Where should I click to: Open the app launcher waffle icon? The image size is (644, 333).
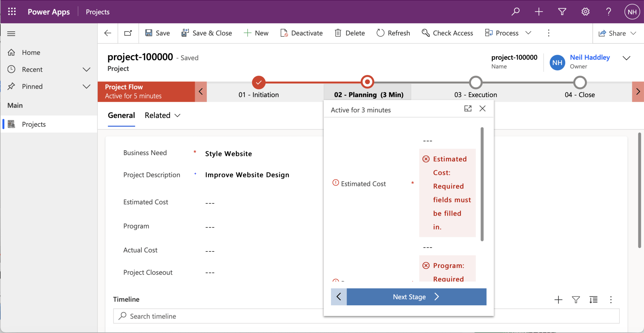pyautogui.click(x=12, y=12)
